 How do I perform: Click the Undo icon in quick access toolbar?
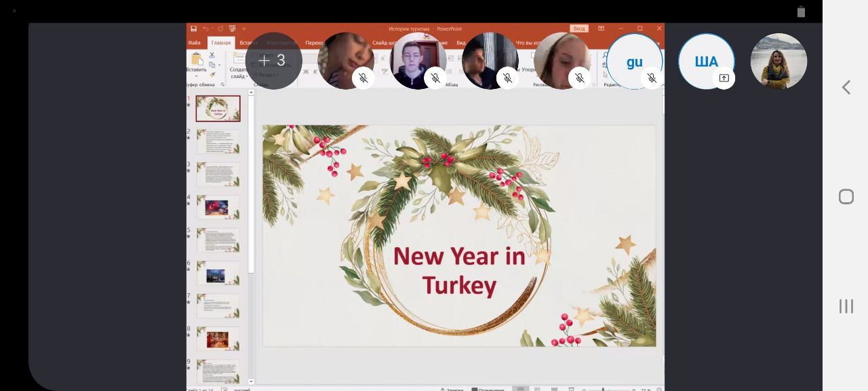pos(205,29)
